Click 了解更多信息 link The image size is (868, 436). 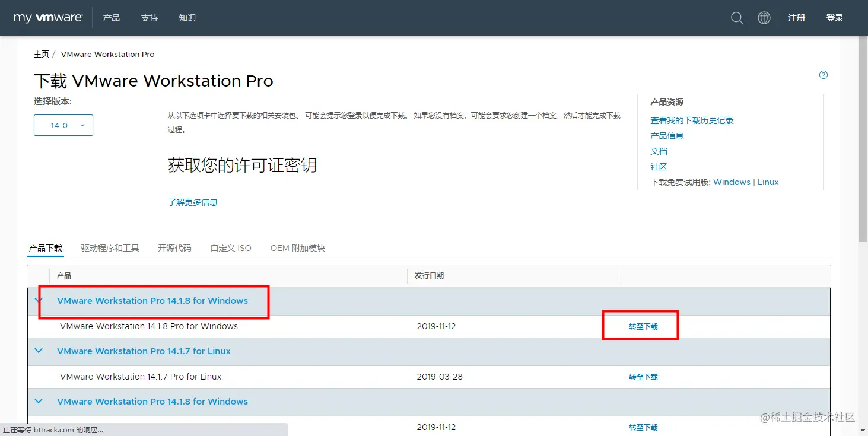[193, 202]
